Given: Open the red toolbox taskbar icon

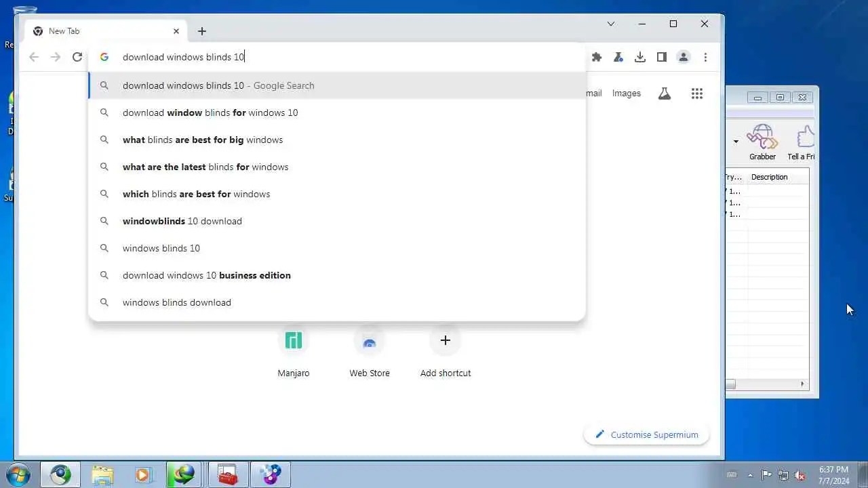Looking at the screenshot, I should (x=228, y=474).
